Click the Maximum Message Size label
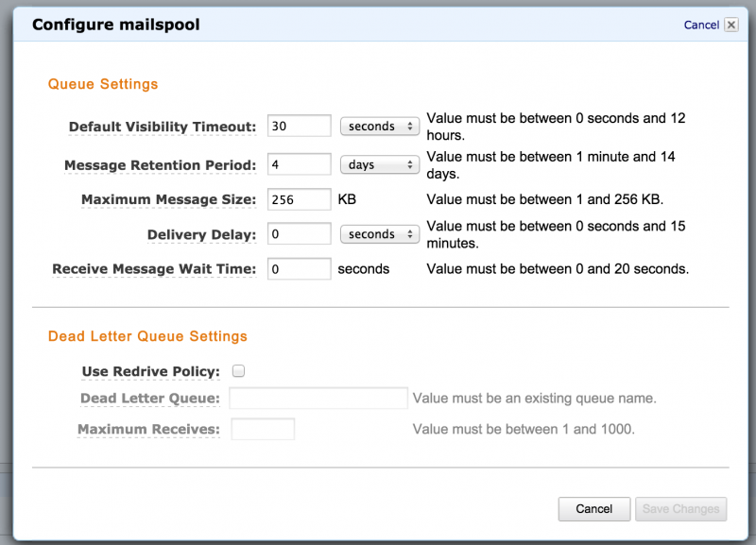756x545 pixels. coord(168,199)
